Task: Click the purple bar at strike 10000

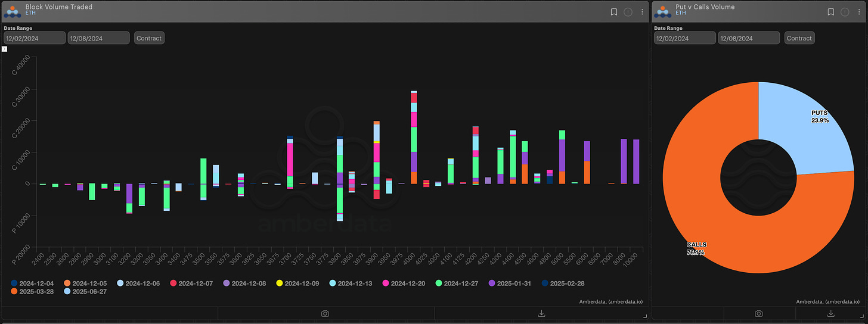Action: point(636,161)
